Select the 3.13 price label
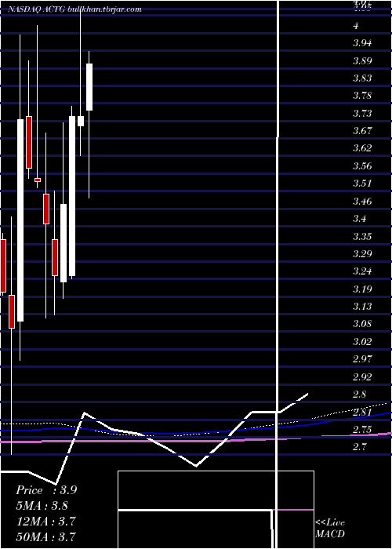 tap(362, 307)
